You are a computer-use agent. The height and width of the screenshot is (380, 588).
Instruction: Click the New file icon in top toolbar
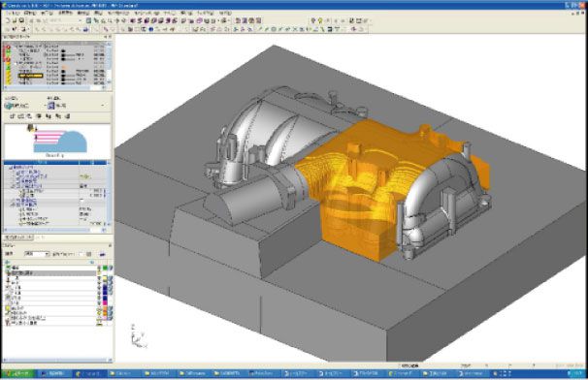click(x=8, y=20)
